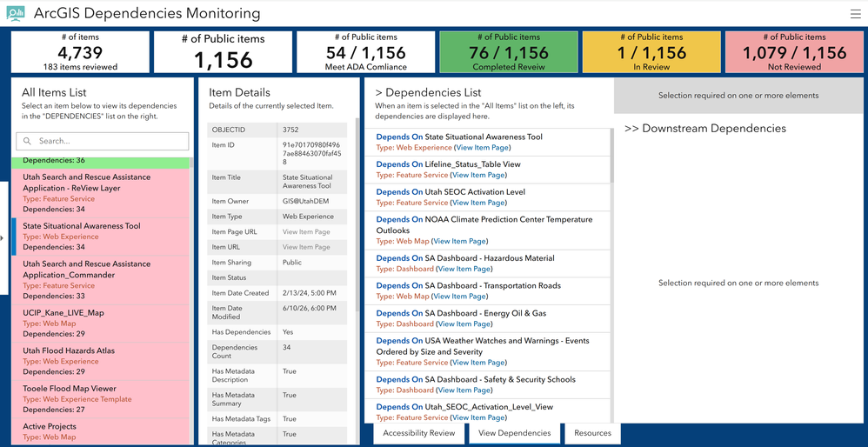This screenshot has height=447, width=868.
Task: Open View Item Page for SA Dashboard Energy Oil & Gas
Action: 464,324
